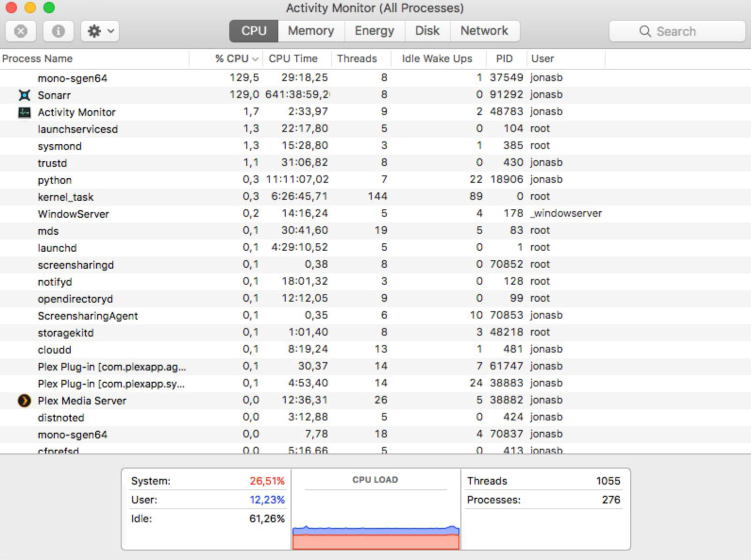751x560 pixels.
Task: Select the screensharingd process
Action: tap(375, 264)
